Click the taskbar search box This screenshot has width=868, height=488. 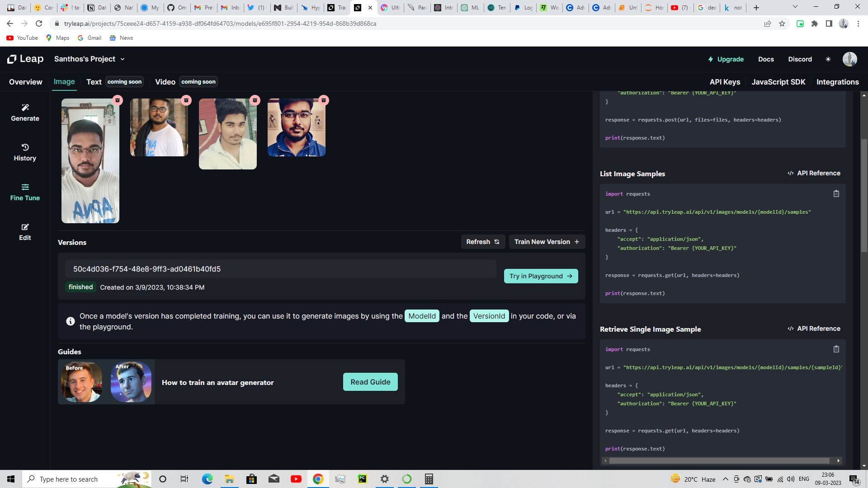(x=87, y=479)
